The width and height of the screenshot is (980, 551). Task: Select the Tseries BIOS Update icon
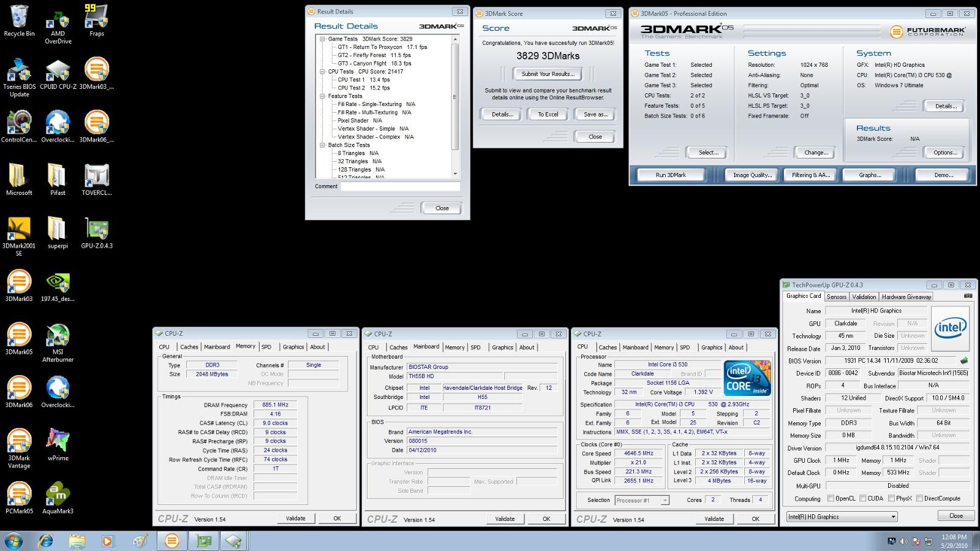(x=19, y=78)
